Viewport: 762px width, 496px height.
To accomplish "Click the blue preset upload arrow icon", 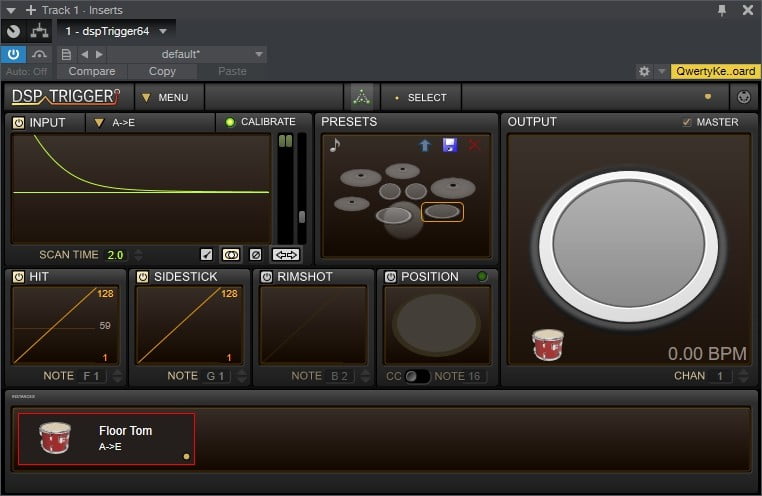I will (425, 146).
